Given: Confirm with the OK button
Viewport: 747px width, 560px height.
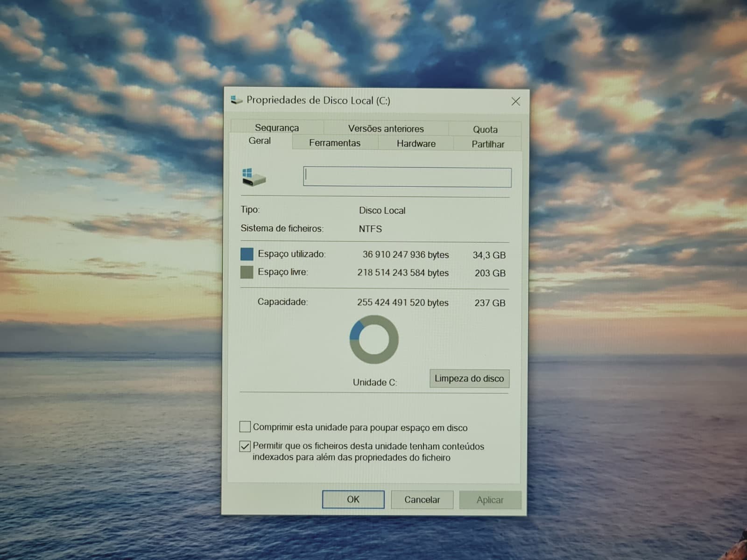Looking at the screenshot, I should pyautogui.click(x=353, y=499).
